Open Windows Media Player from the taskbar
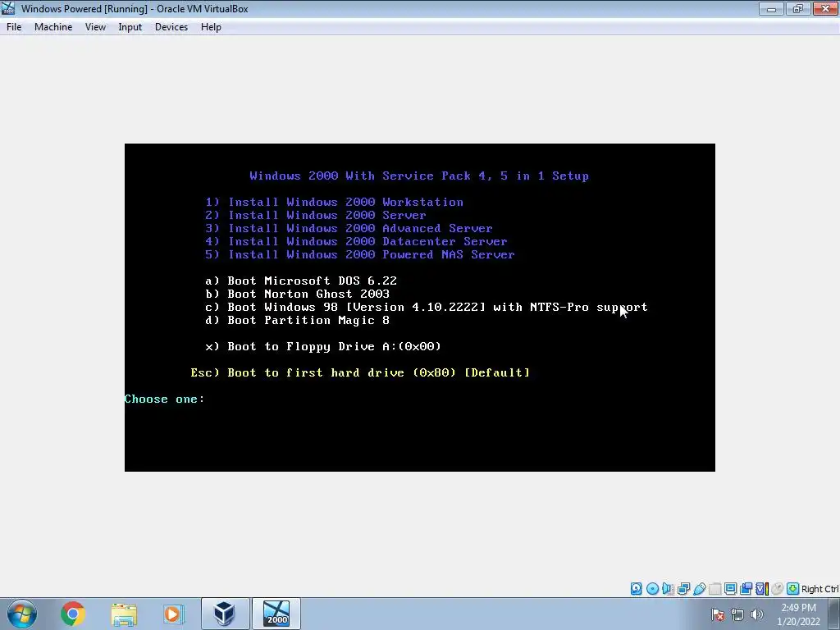The width and height of the screenshot is (840, 630). (x=173, y=614)
